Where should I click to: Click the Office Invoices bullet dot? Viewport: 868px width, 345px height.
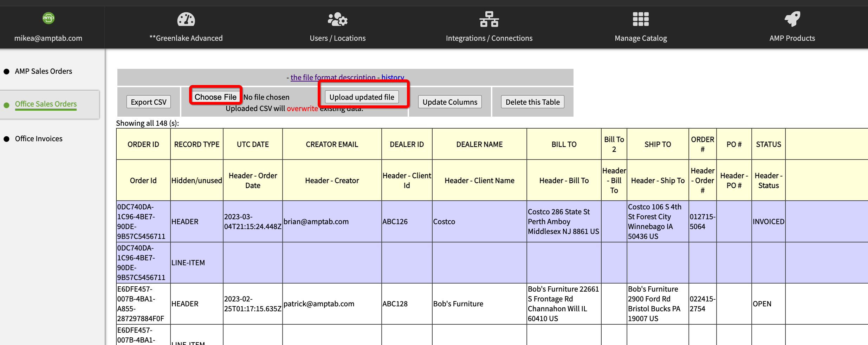(x=6, y=139)
